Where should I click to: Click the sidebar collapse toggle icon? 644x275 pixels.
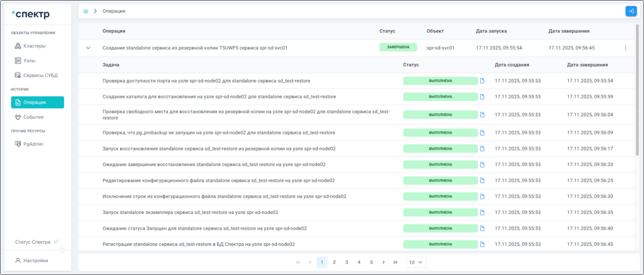click(x=62, y=250)
